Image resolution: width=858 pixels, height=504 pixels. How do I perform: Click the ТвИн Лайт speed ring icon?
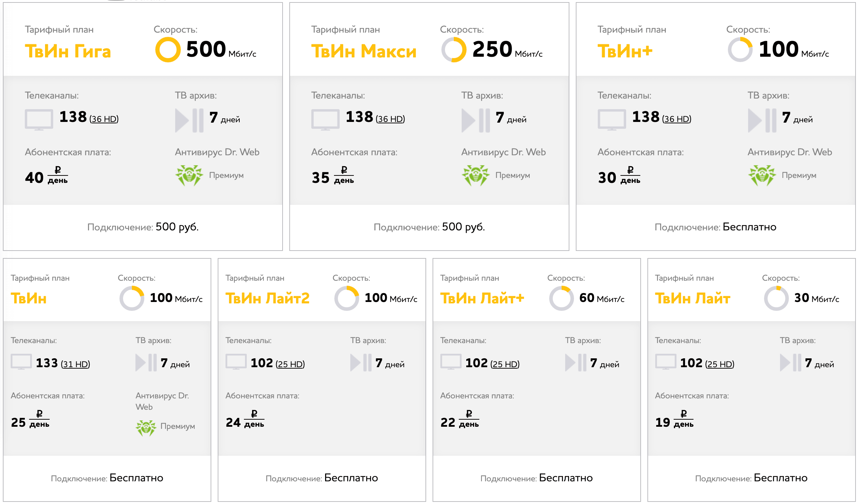pyautogui.click(x=776, y=298)
